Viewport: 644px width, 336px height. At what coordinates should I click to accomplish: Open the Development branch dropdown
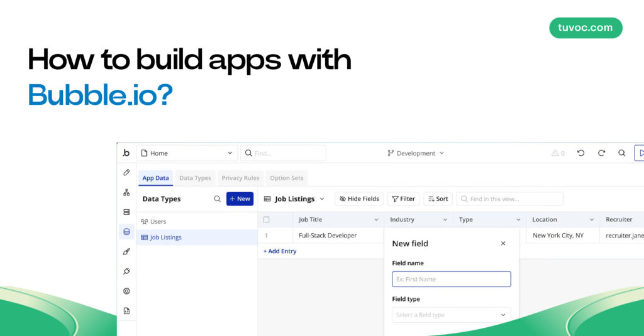coord(416,153)
